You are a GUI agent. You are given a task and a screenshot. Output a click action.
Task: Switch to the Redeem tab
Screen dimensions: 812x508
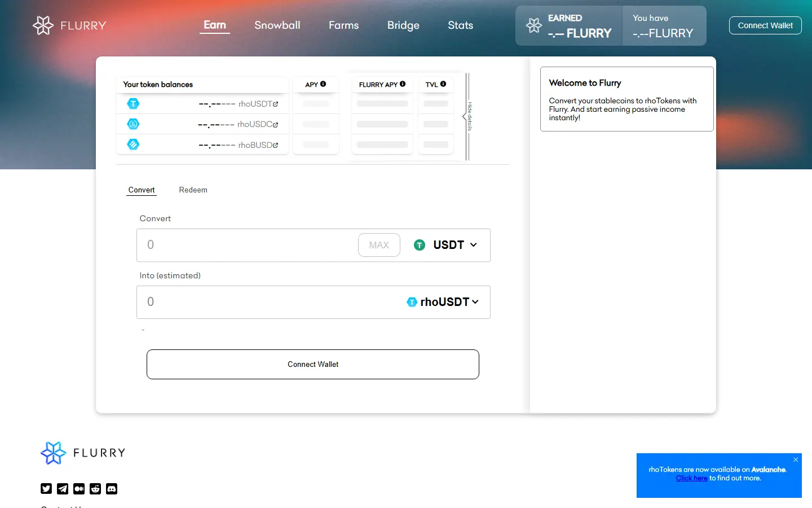tap(193, 190)
